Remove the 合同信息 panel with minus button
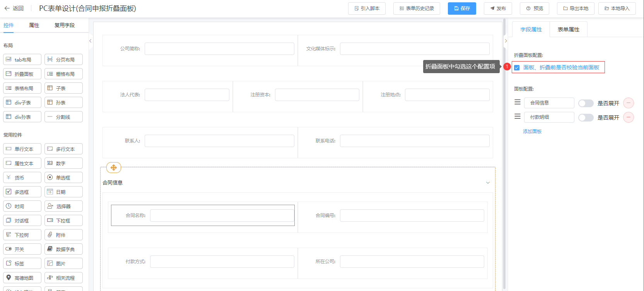Image resolution: width=644 pixels, height=291 pixels. pyautogui.click(x=629, y=103)
